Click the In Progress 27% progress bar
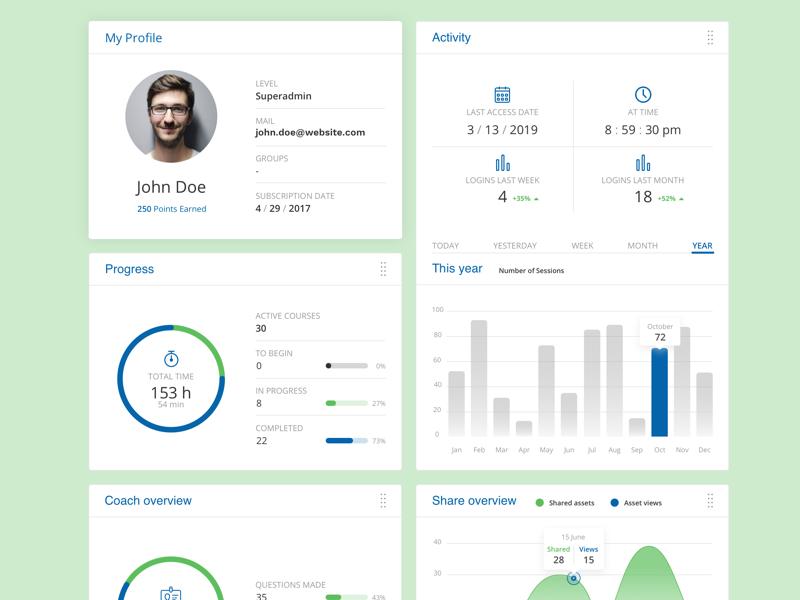Screen dimensions: 800x600 [346, 403]
